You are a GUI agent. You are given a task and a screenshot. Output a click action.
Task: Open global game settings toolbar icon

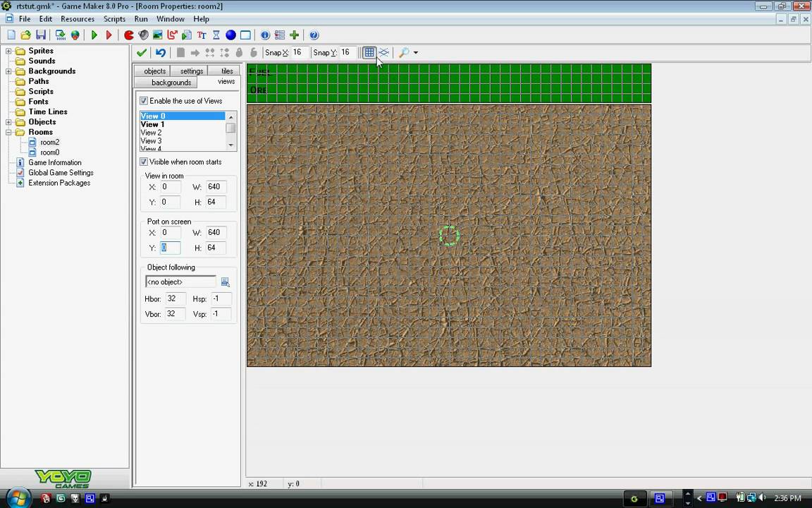point(280,35)
